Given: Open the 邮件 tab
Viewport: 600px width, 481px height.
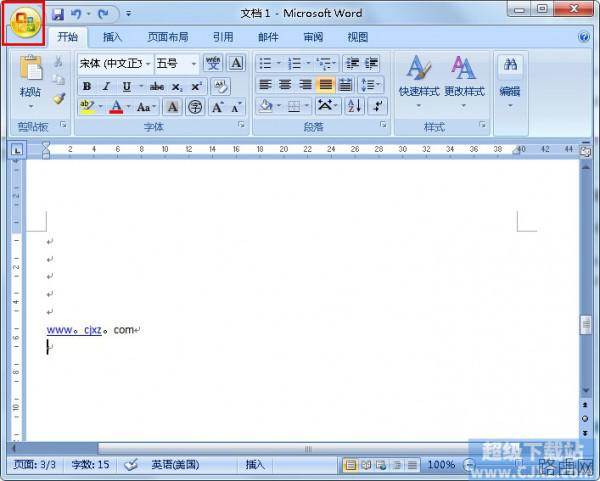Looking at the screenshot, I should (268, 37).
